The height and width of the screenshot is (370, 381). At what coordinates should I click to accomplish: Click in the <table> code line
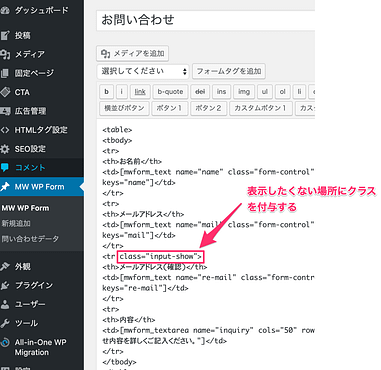click(x=117, y=129)
